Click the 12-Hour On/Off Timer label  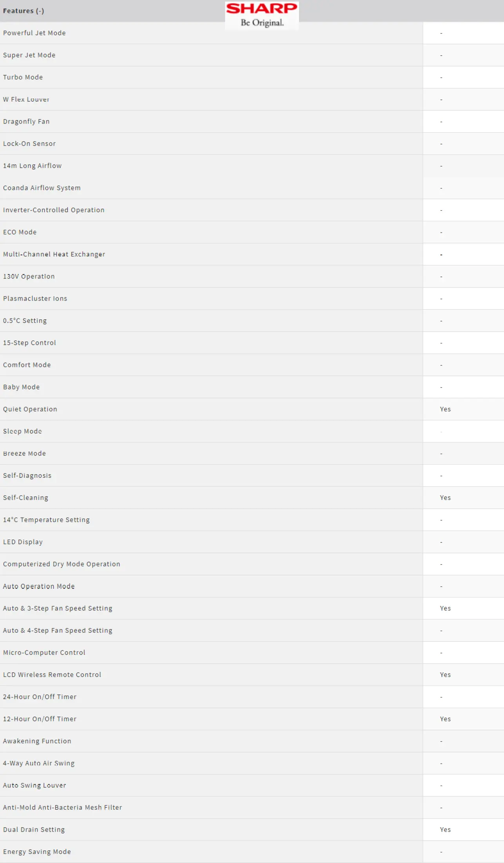(40, 719)
